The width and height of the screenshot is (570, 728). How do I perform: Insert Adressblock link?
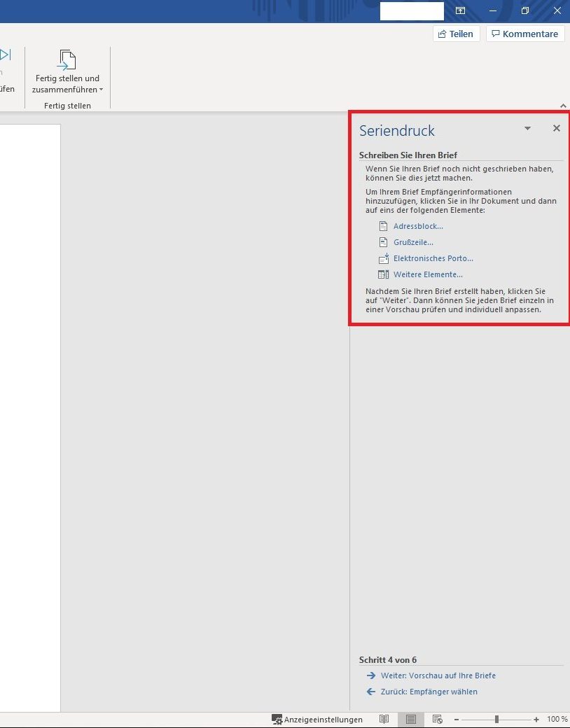[418, 226]
